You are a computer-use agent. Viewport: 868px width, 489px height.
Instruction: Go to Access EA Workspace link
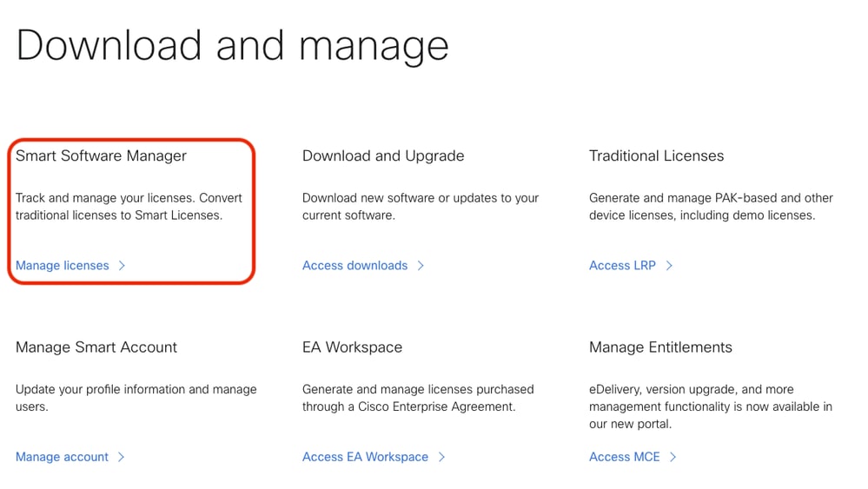365,457
